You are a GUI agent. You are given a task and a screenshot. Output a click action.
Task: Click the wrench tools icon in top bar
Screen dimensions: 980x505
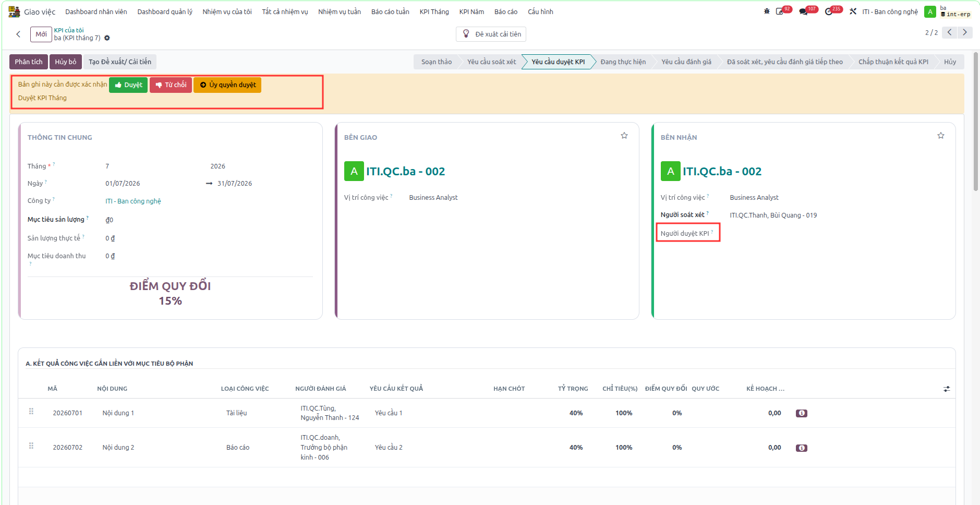853,11
